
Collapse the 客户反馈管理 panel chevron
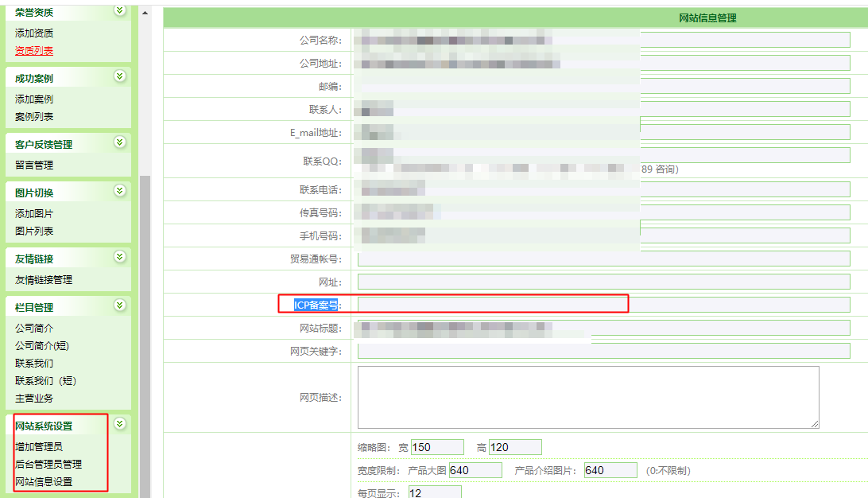[120, 142]
